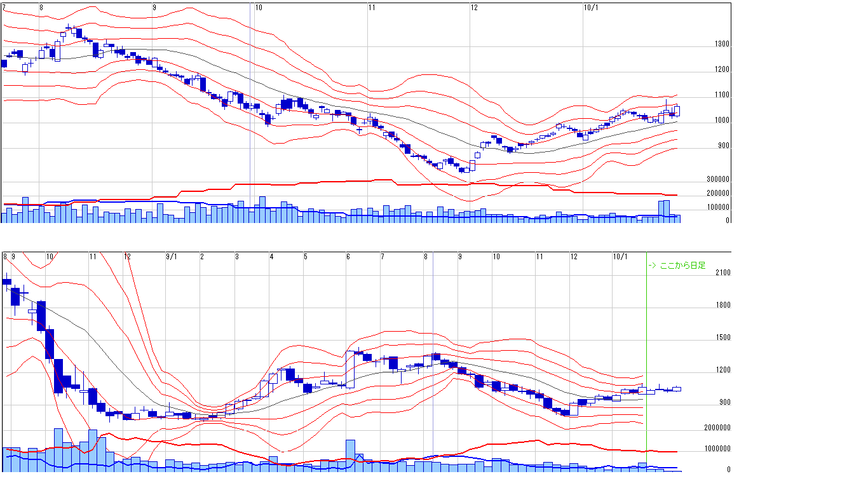868x488 pixels.
Task: Select the 1300 price label on upper chart
Action: click(721, 44)
